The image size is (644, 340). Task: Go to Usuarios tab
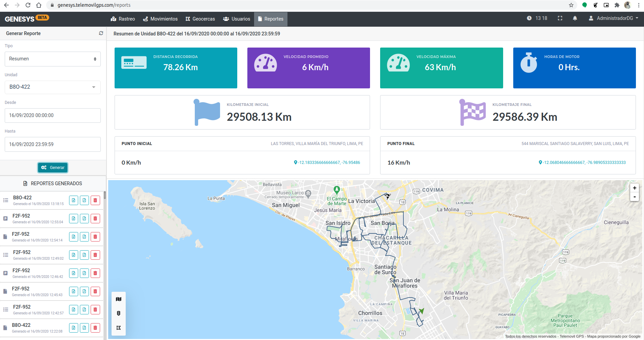pos(237,19)
